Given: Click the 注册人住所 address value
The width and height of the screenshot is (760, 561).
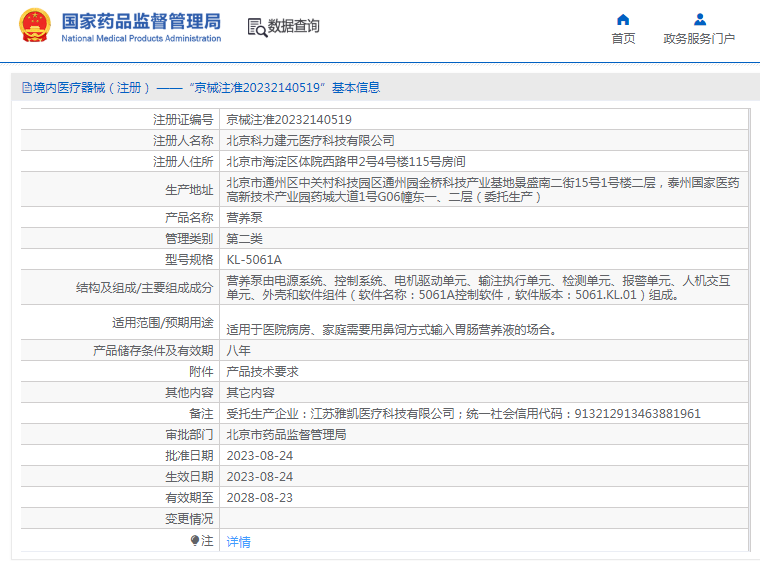Looking at the screenshot, I should 346,161.
